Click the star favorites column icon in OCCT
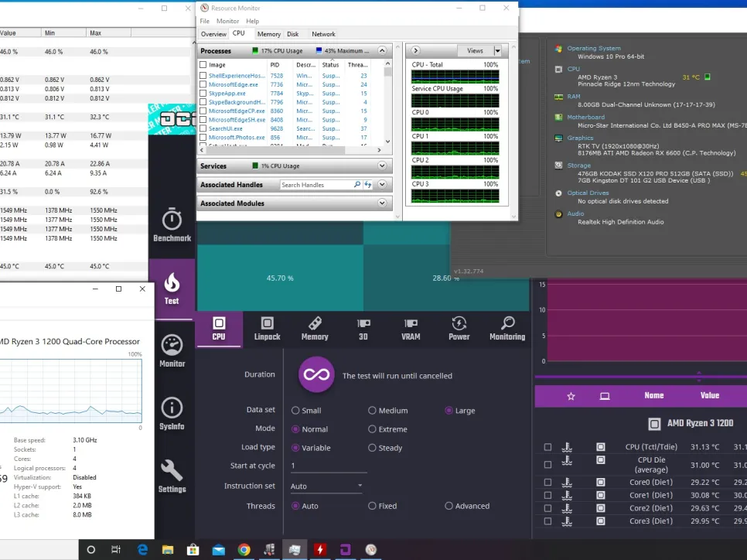 [571, 396]
